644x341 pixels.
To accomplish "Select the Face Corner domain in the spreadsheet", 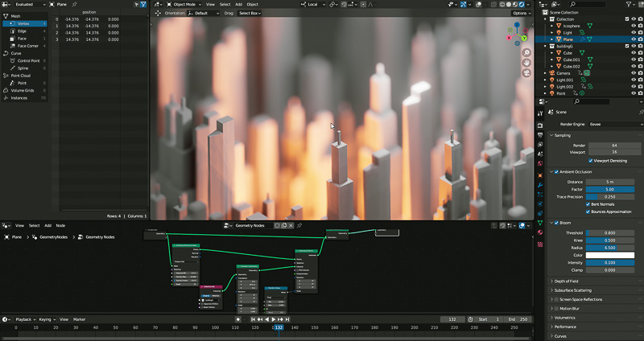I will click(x=27, y=46).
